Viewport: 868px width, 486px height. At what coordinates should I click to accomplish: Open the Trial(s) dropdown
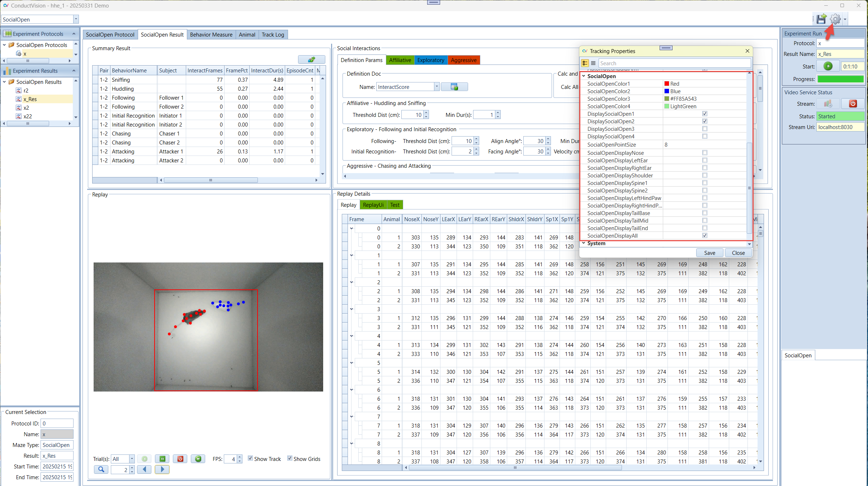132,459
